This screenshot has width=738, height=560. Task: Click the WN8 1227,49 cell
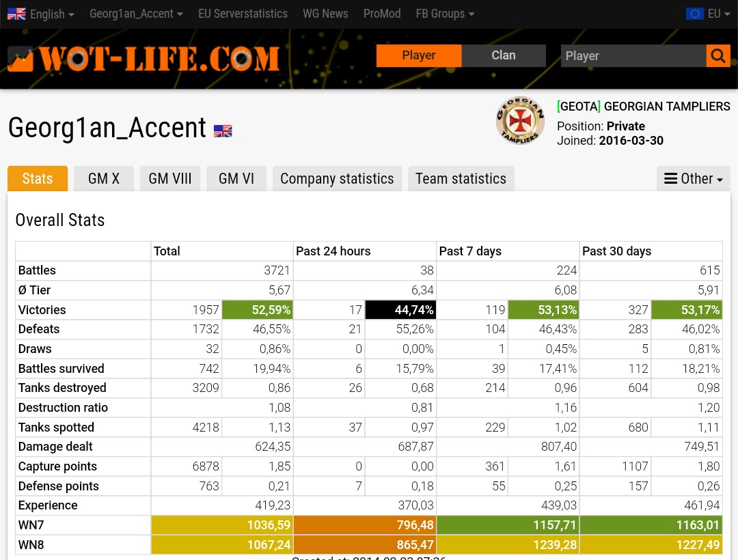[651, 545]
